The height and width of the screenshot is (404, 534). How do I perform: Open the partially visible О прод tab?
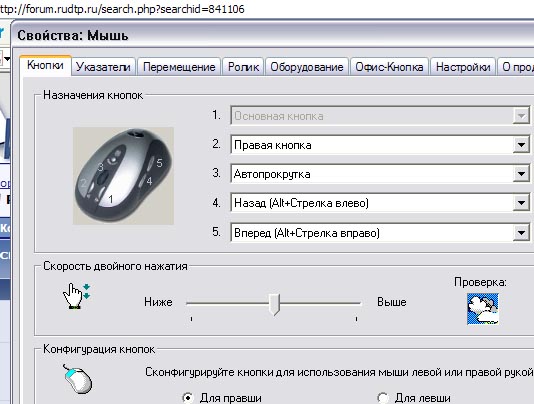point(516,67)
